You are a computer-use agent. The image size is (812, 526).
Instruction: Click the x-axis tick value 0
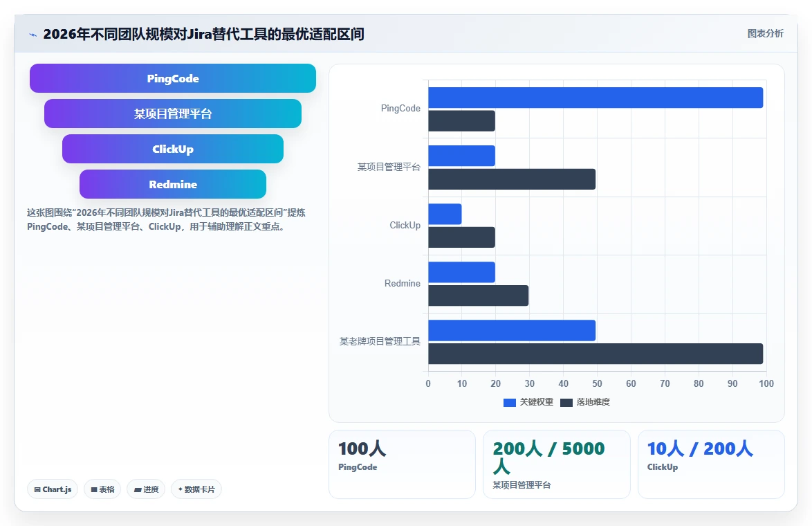coord(427,383)
